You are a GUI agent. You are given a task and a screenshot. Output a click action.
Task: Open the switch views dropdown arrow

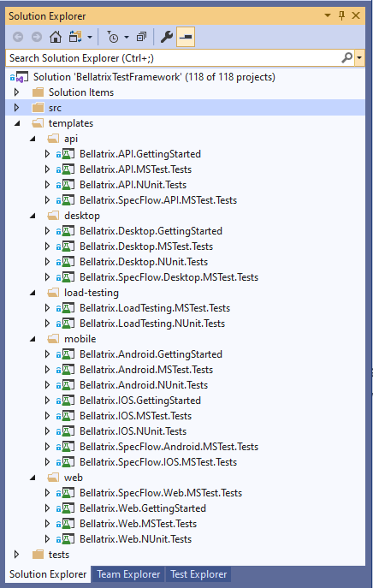point(90,37)
